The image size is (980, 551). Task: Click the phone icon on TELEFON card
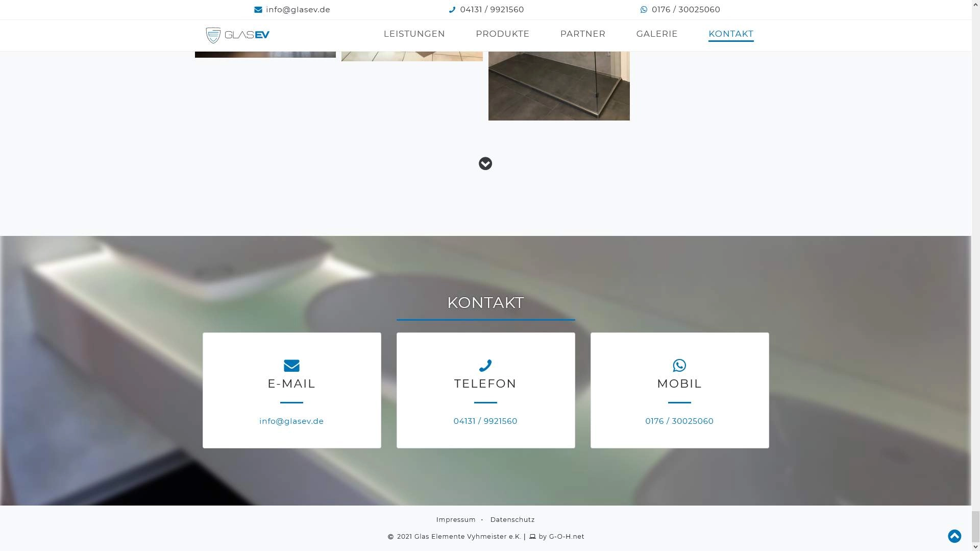(x=485, y=366)
